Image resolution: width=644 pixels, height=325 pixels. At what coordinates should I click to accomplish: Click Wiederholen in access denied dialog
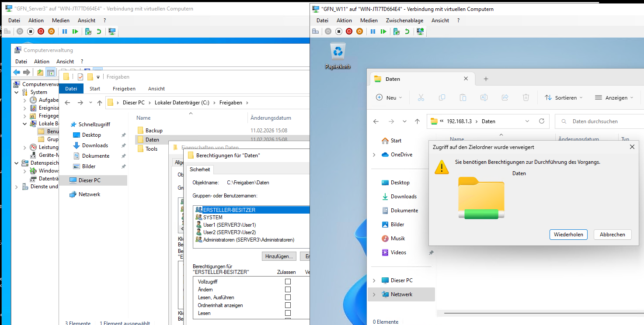(x=568, y=235)
